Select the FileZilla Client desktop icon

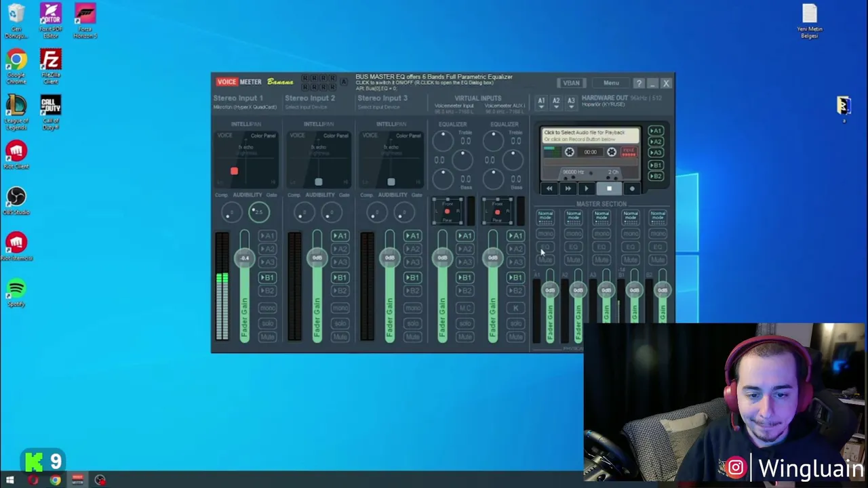pyautogui.click(x=51, y=67)
